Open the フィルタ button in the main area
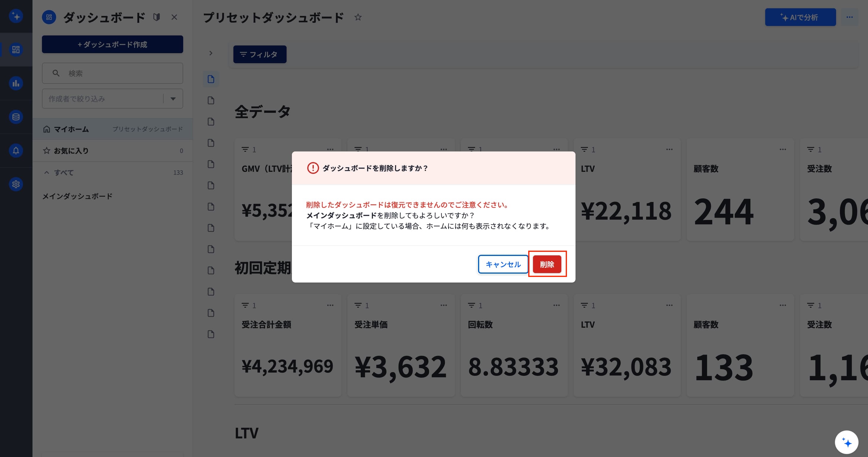Image resolution: width=868 pixels, height=457 pixels. pyautogui.click(x=260, y=54)
